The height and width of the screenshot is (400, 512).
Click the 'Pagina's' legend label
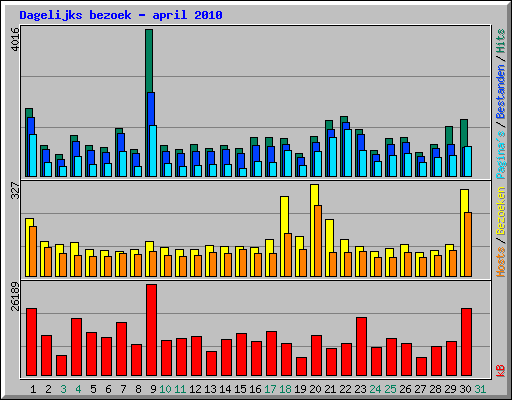500,154
